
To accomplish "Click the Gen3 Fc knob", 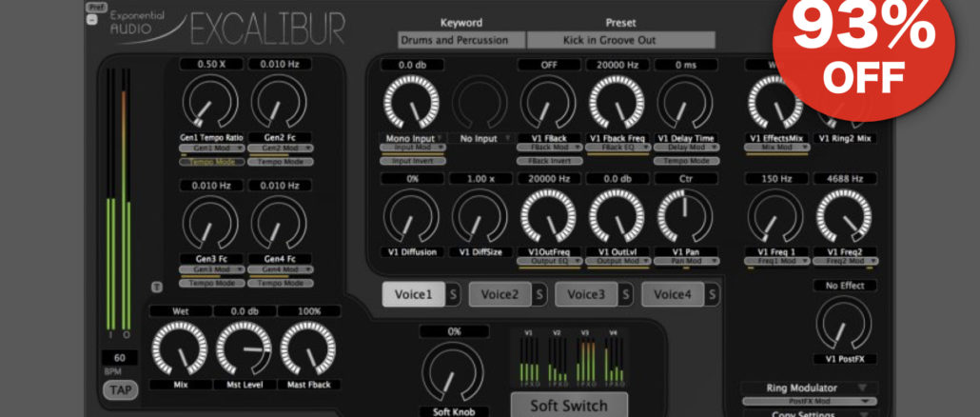I will point(210,223).
